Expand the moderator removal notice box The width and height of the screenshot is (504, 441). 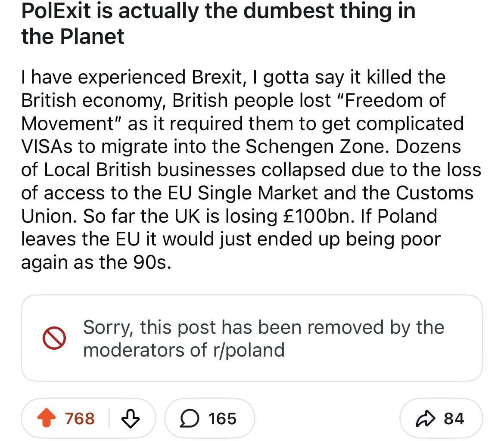click(252, 339)
